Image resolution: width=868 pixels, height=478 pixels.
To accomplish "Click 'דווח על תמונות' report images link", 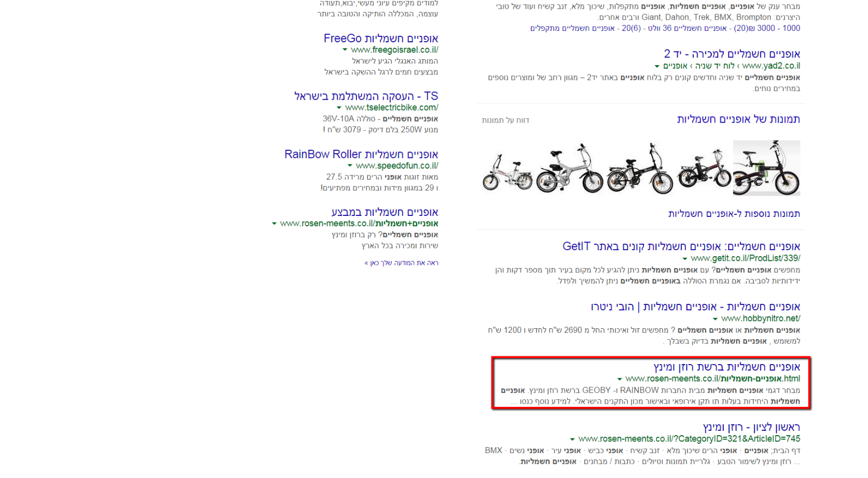I will tap(506, 120).
